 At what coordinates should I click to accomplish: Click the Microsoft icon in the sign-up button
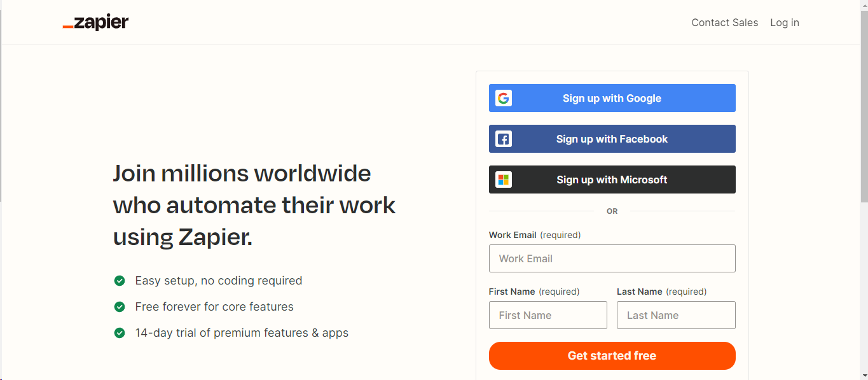(504, 179)
